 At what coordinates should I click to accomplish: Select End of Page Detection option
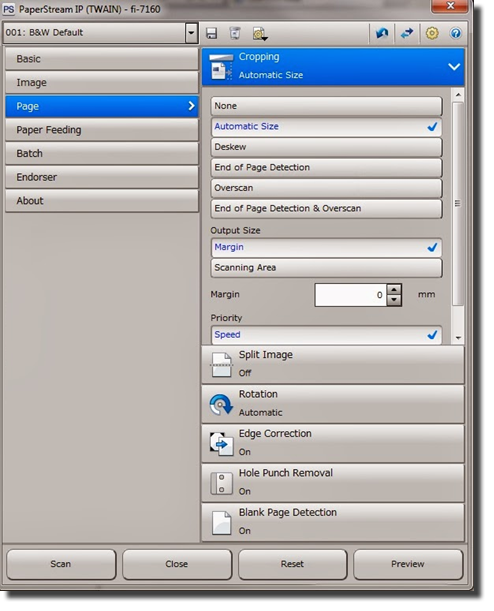(326, 168)
